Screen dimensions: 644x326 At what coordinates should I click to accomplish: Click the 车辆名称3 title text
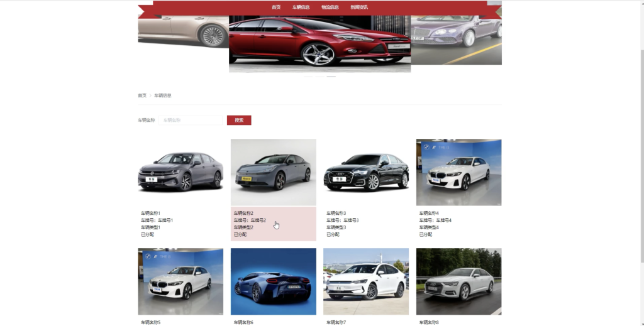[x=336, y=213]
